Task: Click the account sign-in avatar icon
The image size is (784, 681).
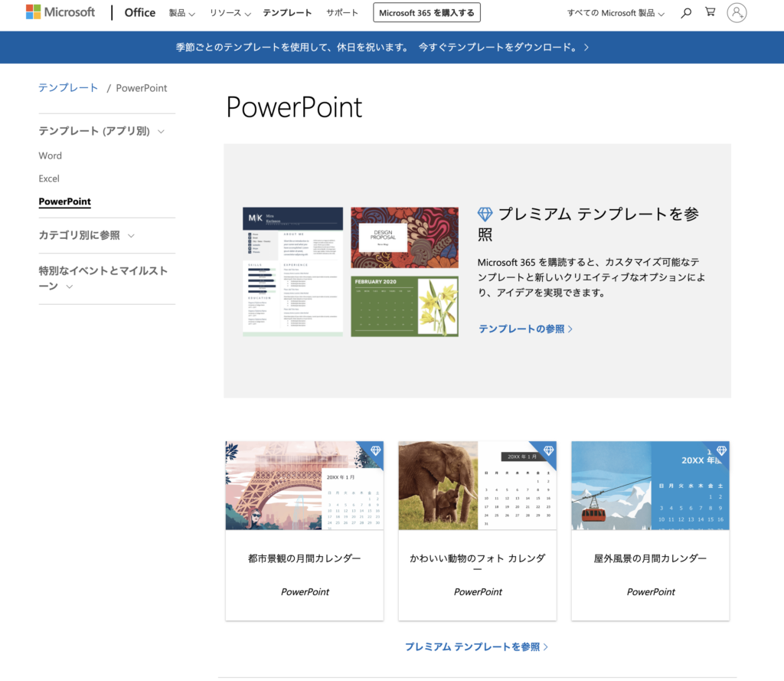Action: (737, 12)
